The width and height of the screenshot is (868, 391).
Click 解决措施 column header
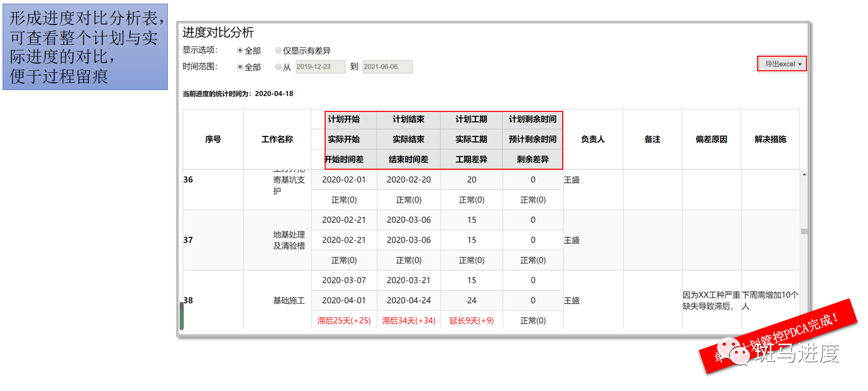[770, 139]
